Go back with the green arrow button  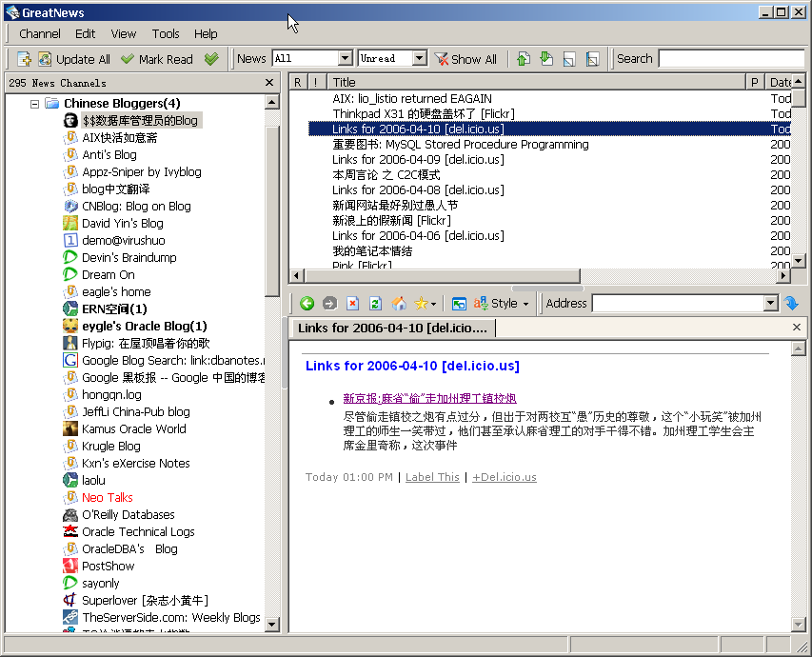pos(307,303)
